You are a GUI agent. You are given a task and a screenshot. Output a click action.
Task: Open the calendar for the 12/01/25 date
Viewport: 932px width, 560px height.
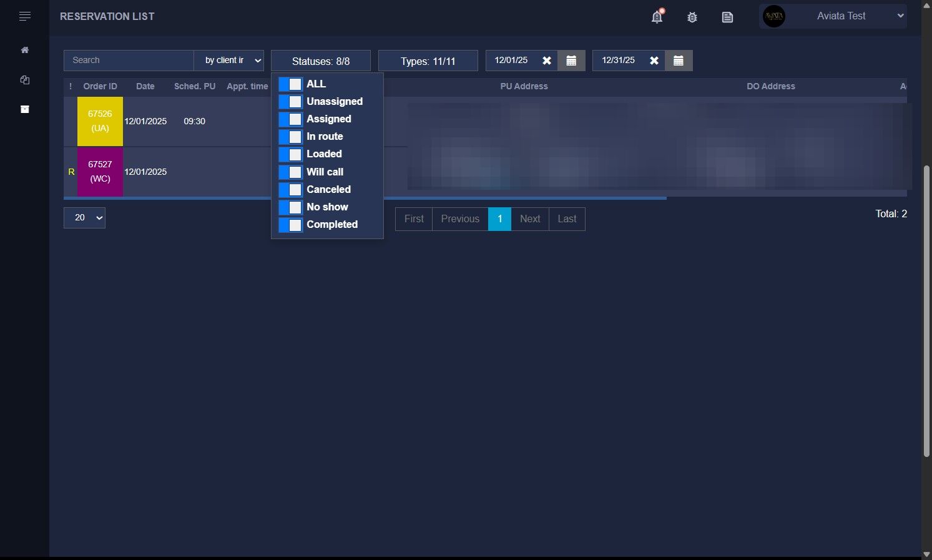tap(571, 61)
